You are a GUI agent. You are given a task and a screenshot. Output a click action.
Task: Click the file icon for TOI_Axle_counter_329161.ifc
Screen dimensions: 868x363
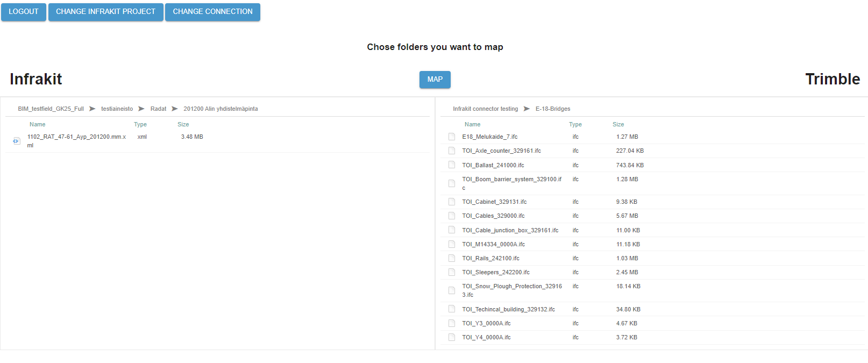452,151
